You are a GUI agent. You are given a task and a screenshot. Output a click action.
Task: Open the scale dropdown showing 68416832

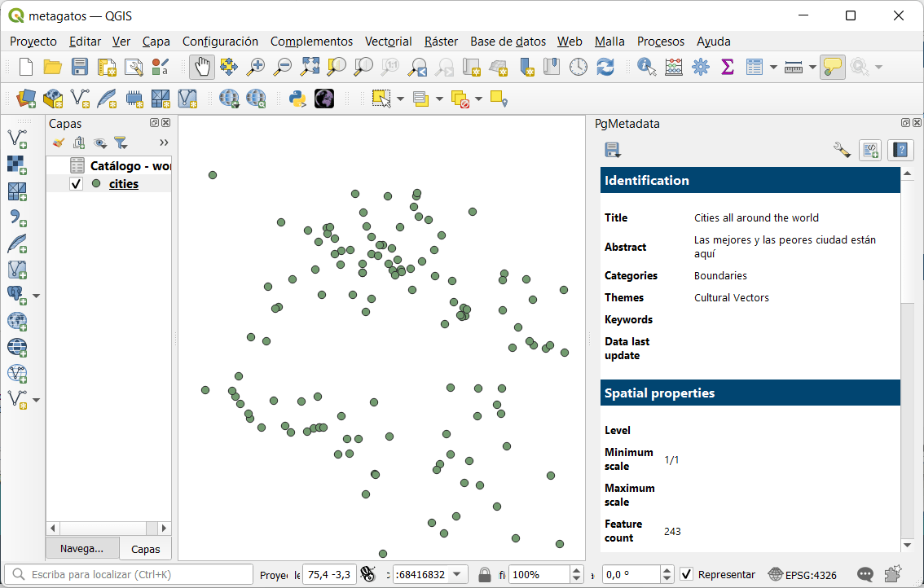[x=455, y=574]
